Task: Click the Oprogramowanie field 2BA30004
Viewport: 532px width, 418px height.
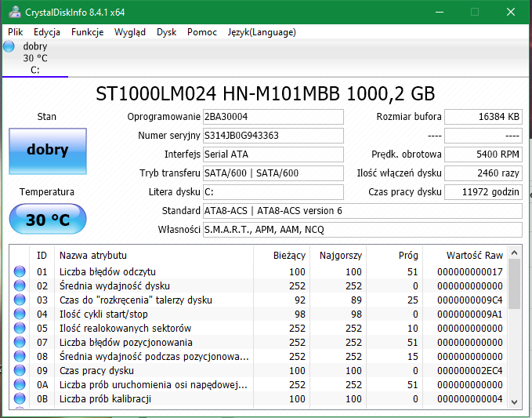Action: (273, 117)
